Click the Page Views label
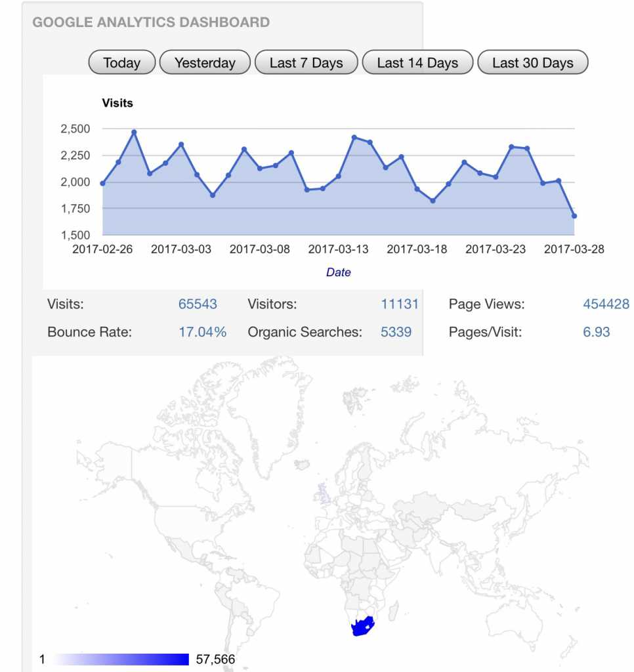634x672 pixels. [x=486, y=304]
